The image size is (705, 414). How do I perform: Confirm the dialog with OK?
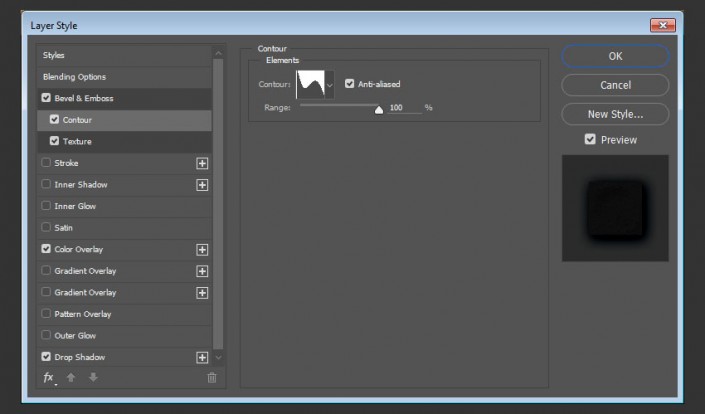pyautogui.click(x=615, y=56)
